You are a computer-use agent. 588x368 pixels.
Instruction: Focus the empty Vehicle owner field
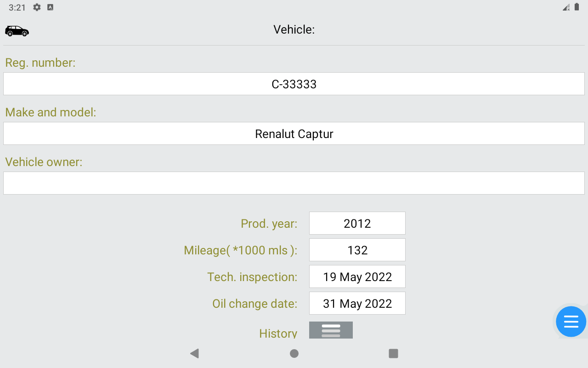pyautogui.click(x=294, y=183)
